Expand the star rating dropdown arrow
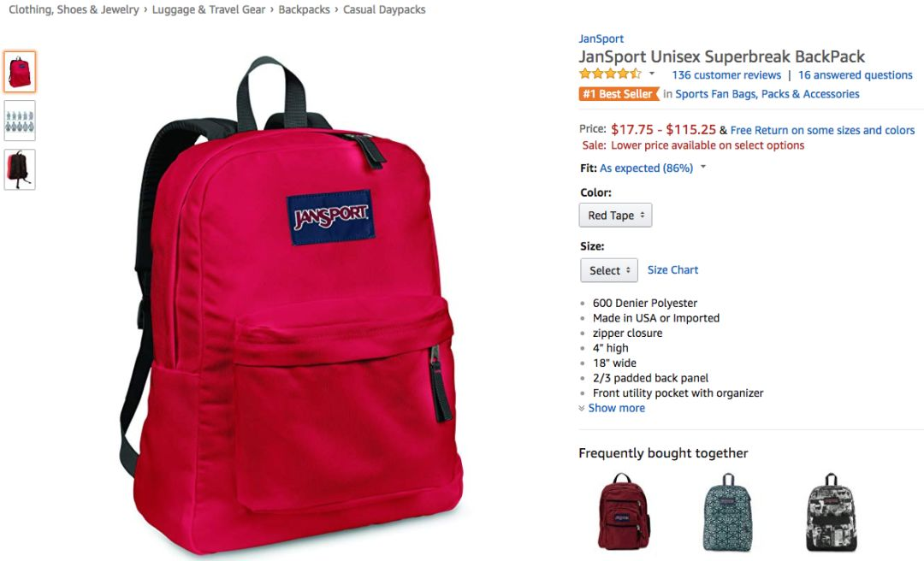 tap(652, 74)
